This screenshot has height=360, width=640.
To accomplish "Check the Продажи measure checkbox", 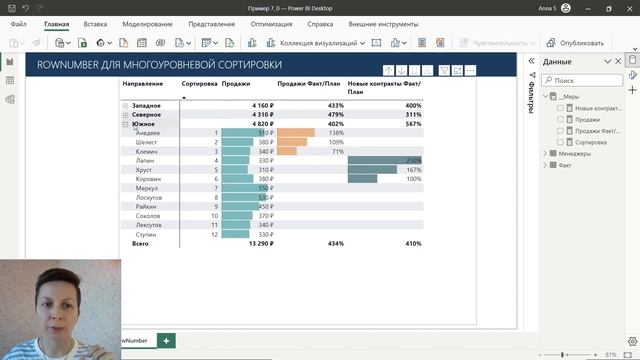I will [560, 120].
